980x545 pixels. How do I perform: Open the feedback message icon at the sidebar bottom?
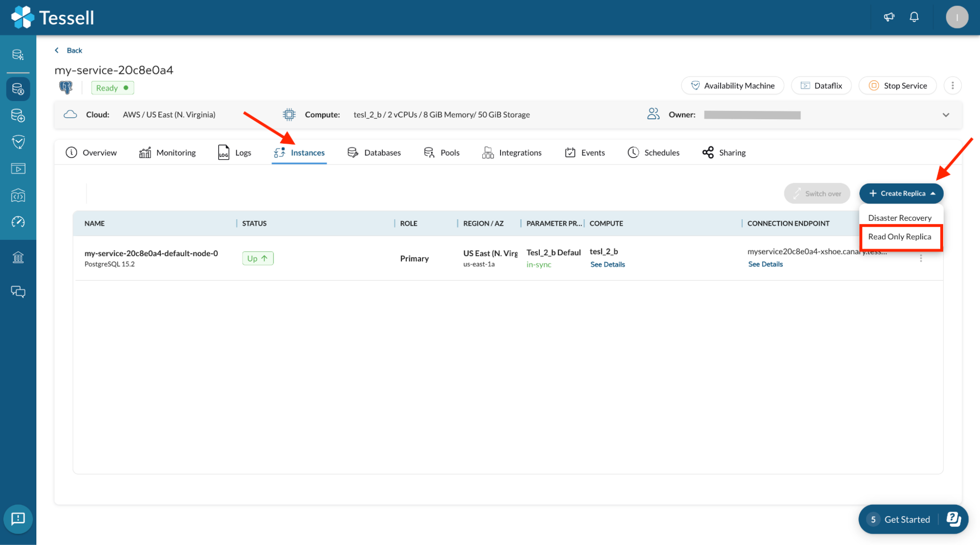18,519
